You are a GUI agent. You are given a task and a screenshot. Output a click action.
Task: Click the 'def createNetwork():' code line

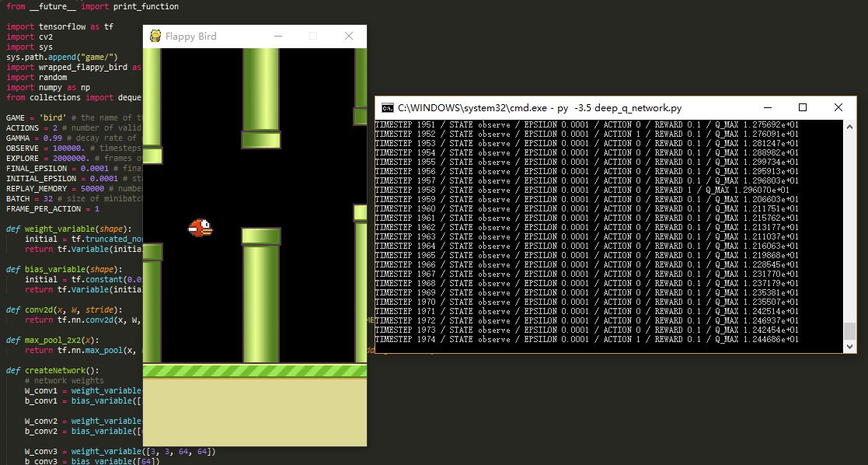coord(53,370)
